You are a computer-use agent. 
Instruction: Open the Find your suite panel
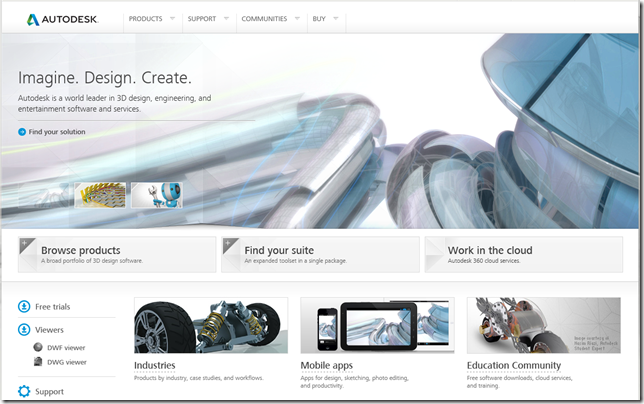click(320, 254)
